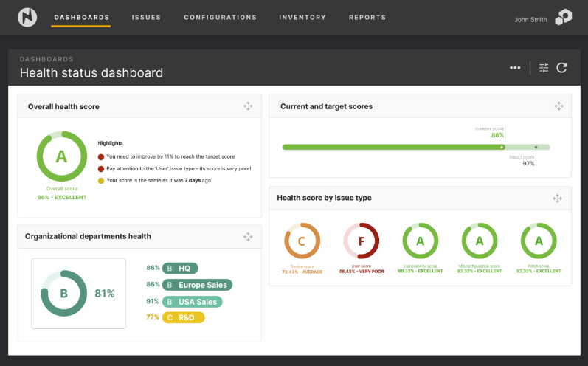Screen dimensions: 588x366
Task: Open the three-dots more options menu
Action: point(515,68)
